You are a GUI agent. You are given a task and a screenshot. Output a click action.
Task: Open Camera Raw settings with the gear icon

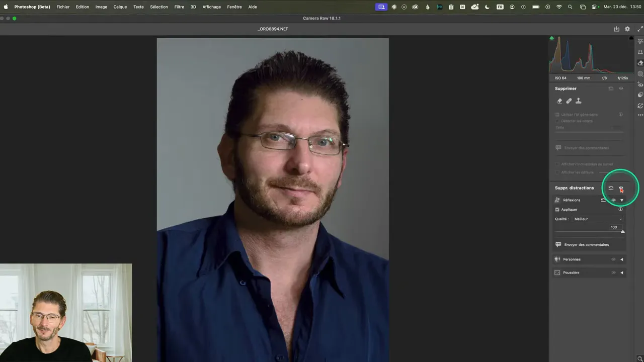coord(627,29)
